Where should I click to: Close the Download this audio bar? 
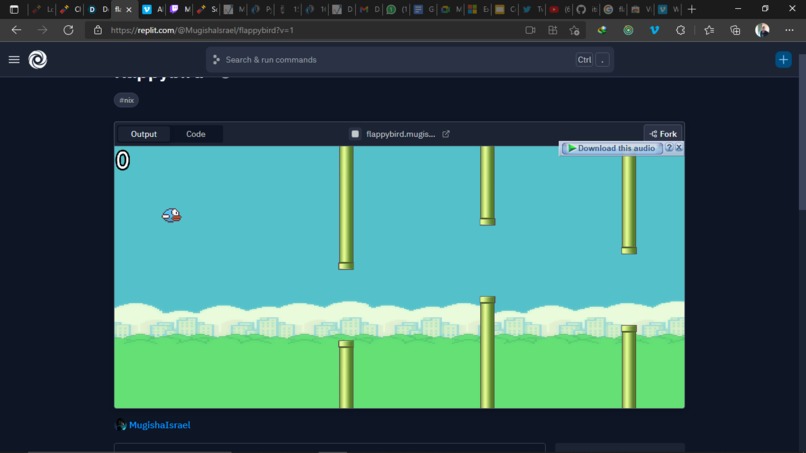[x=679, y=148]
